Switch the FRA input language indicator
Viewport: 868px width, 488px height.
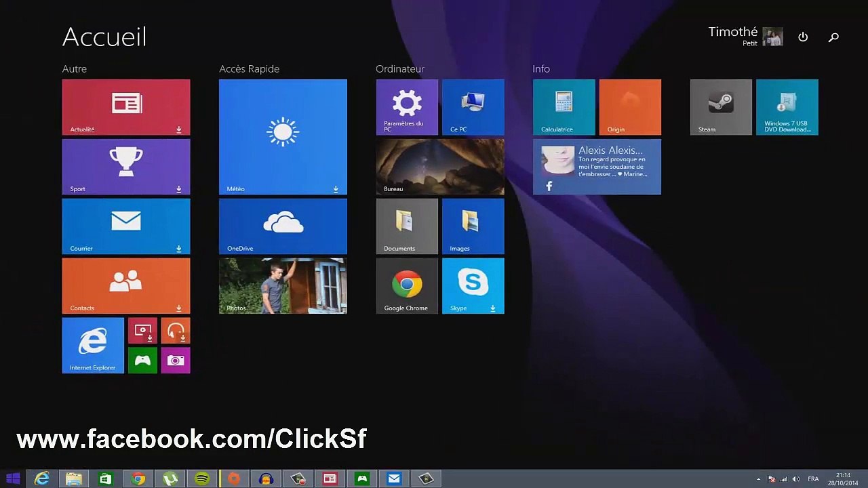pos(813,479)
